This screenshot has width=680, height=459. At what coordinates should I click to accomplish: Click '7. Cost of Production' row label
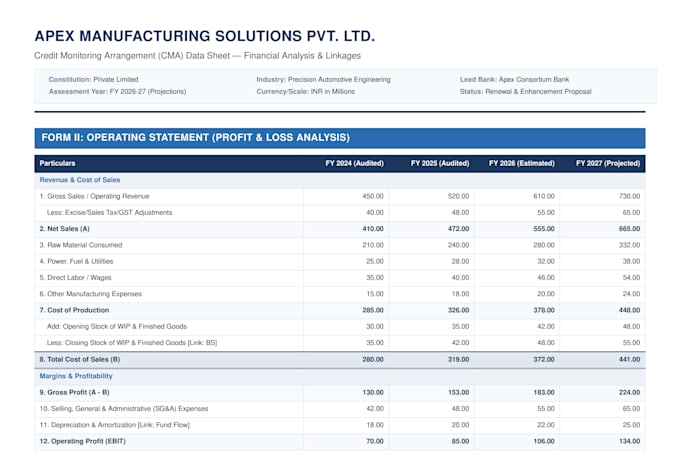74,310
